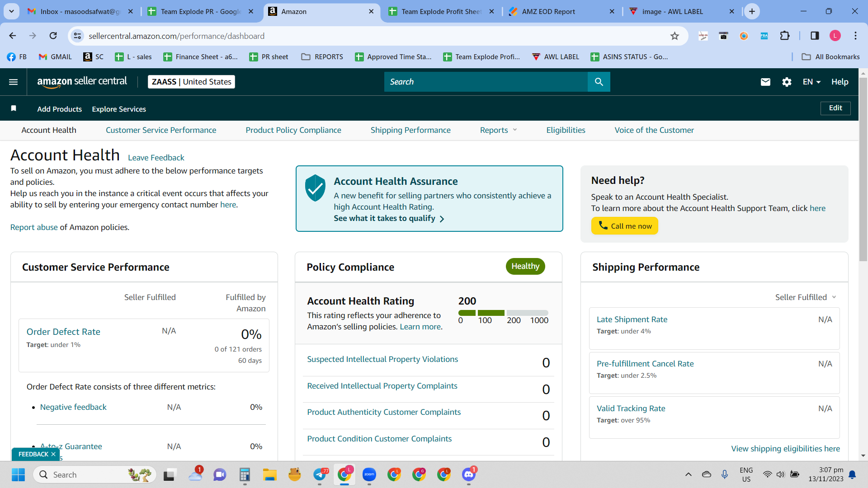Click the Account Health Rating progress bar
868x488 pixels.
click(503, 313)
